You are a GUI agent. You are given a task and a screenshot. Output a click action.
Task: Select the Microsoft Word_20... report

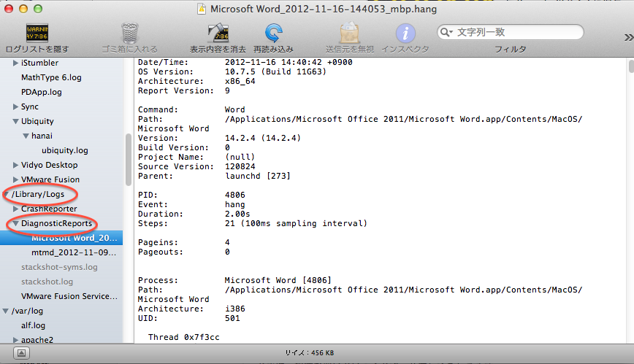coord(61,238)
